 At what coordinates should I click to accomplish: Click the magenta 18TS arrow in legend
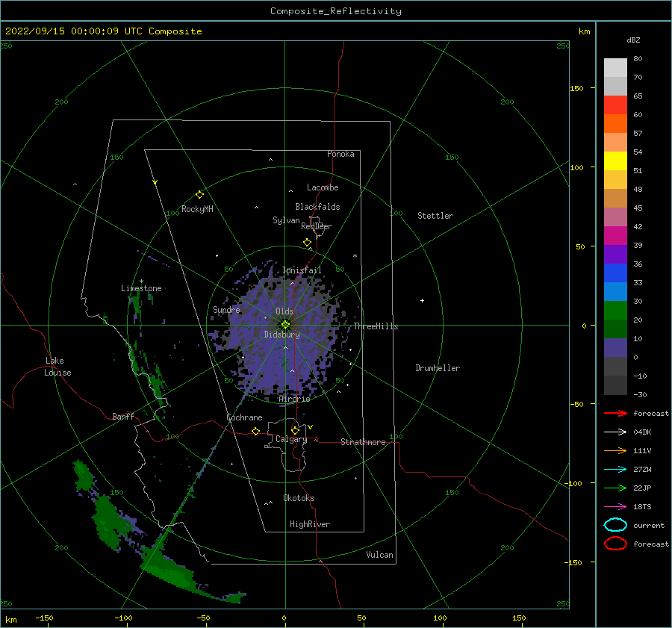[615, 507]
